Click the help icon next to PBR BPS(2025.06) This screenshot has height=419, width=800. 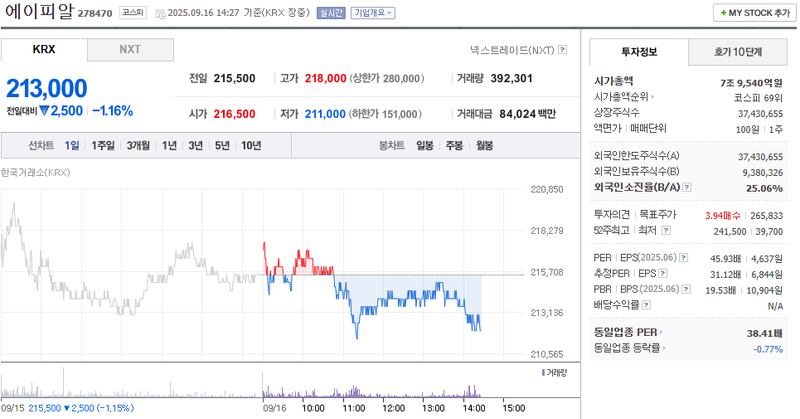[x=686, y=289]
